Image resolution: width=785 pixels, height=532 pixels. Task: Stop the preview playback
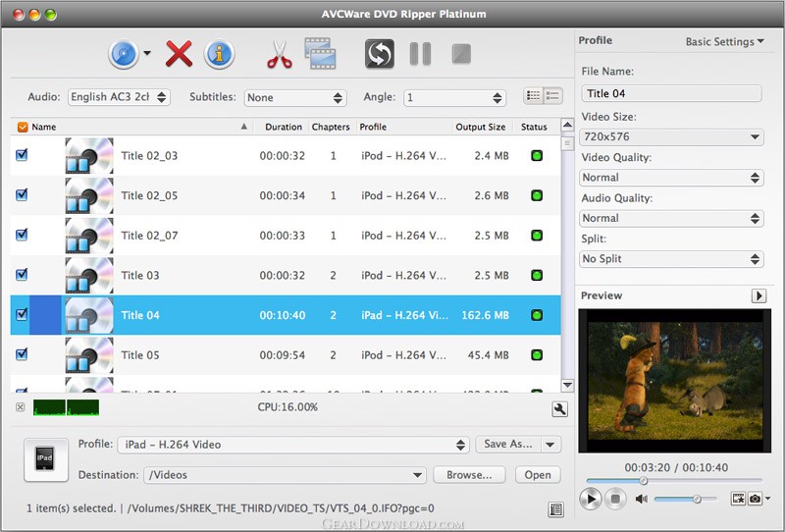[x=615, y=499]
